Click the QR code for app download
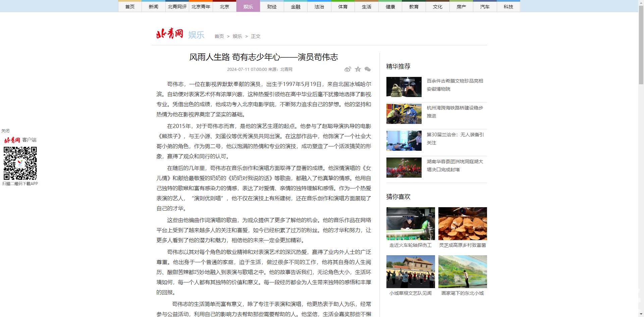This screenshot has width=644, height=317. click(x=20, y=163)
